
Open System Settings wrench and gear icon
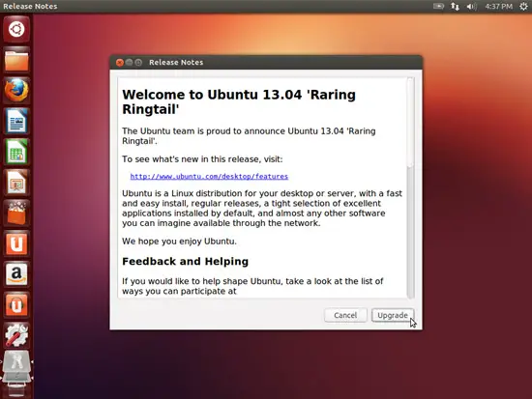tap(16, 335)
